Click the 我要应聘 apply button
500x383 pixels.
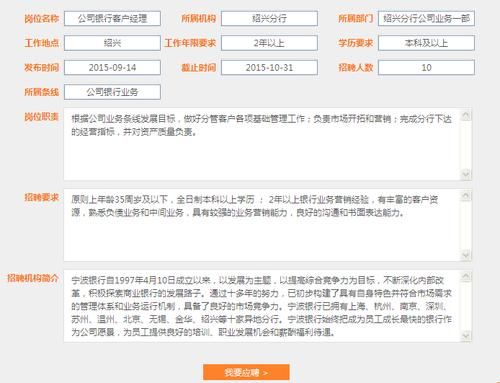tap(246, 372)
